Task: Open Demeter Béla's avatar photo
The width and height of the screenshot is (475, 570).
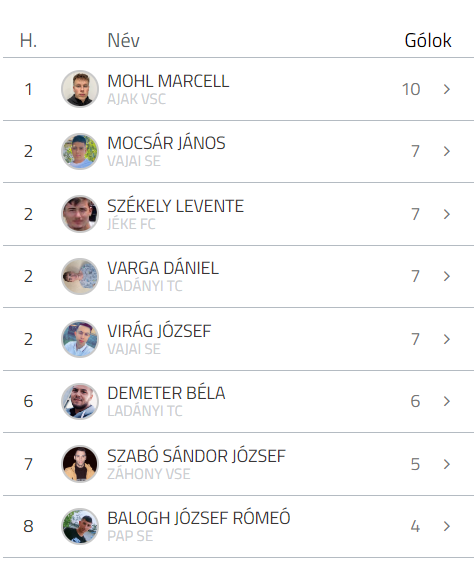Action: point(80,401)
